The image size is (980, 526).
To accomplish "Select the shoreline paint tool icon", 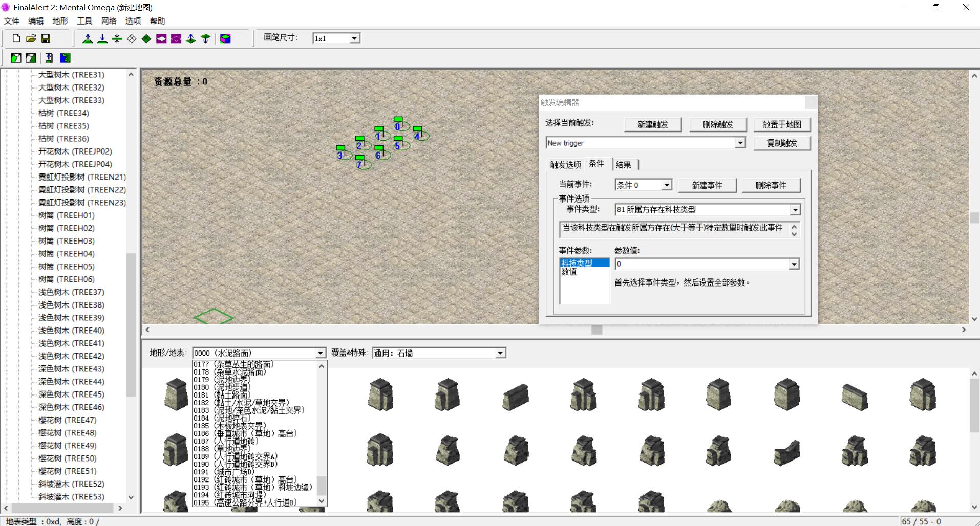I will pyautogui.click(x=65, y=58).
